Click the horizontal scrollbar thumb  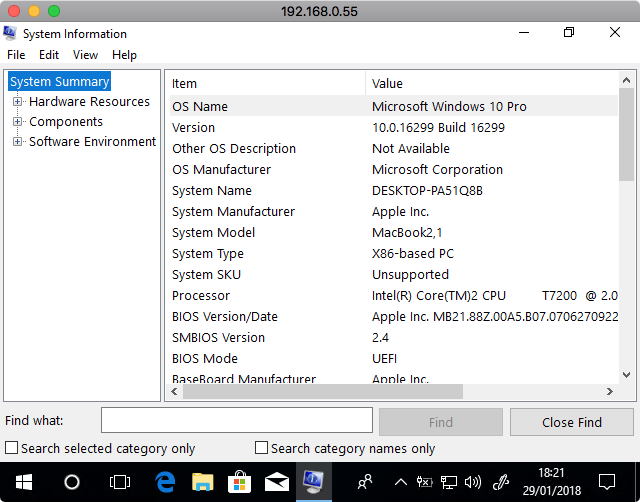(323, 391)
